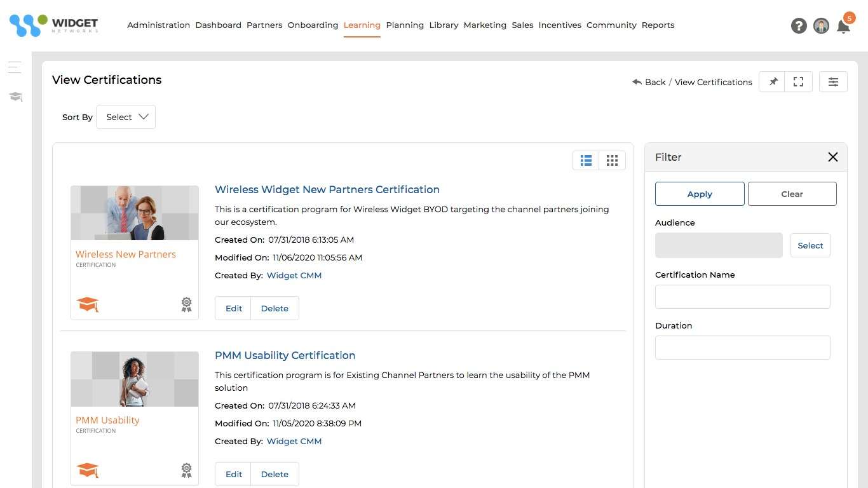Pin the View Certifications page
This screenshot has width=868, height=488.
click(772, 81)
